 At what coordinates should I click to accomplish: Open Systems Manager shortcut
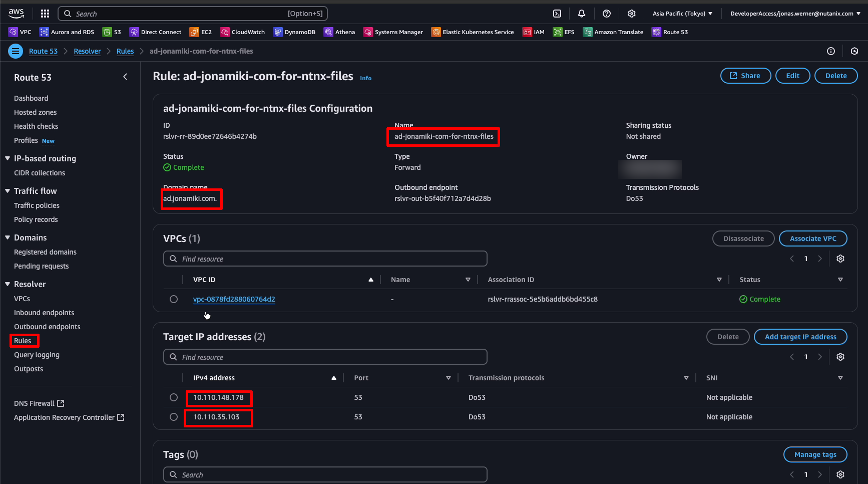393,32
